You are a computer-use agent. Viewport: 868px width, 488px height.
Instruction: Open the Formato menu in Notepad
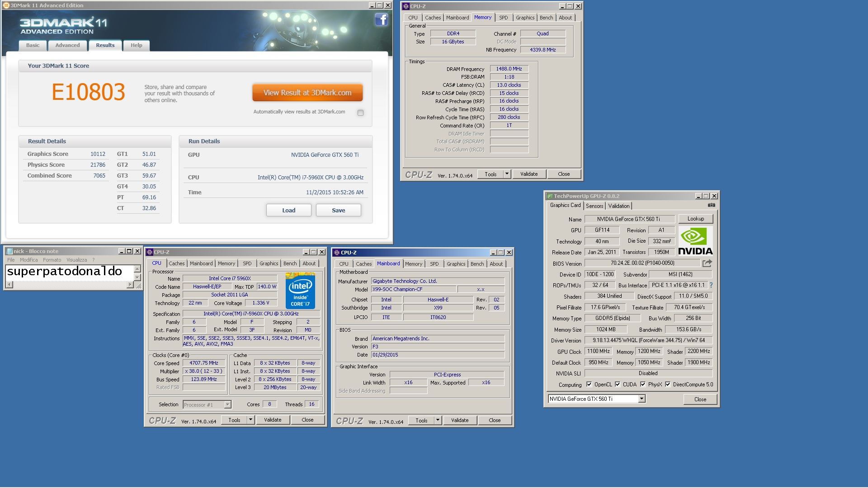pos(52,260)
